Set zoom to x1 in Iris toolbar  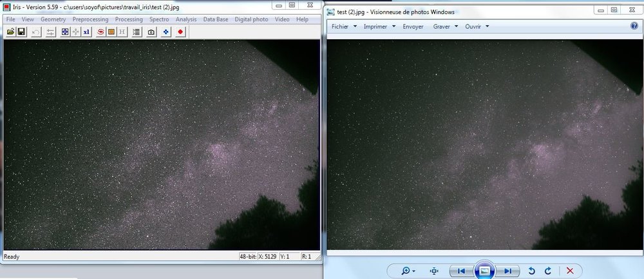[86, 32]
